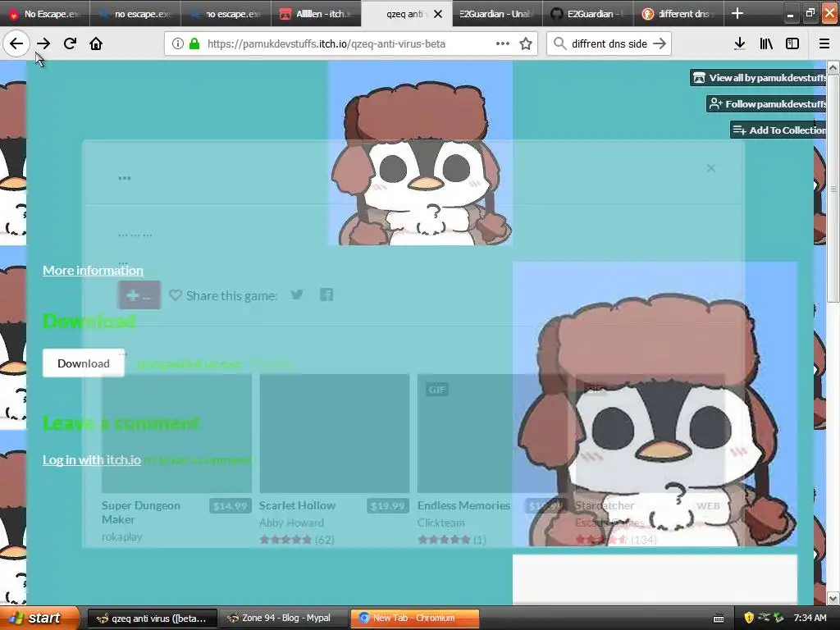The height and width of the screenshot is (630, 840).
Task: Switch to the E2Guardian - Unable tab
Action: pyautogui.click(x=497, y=13)
